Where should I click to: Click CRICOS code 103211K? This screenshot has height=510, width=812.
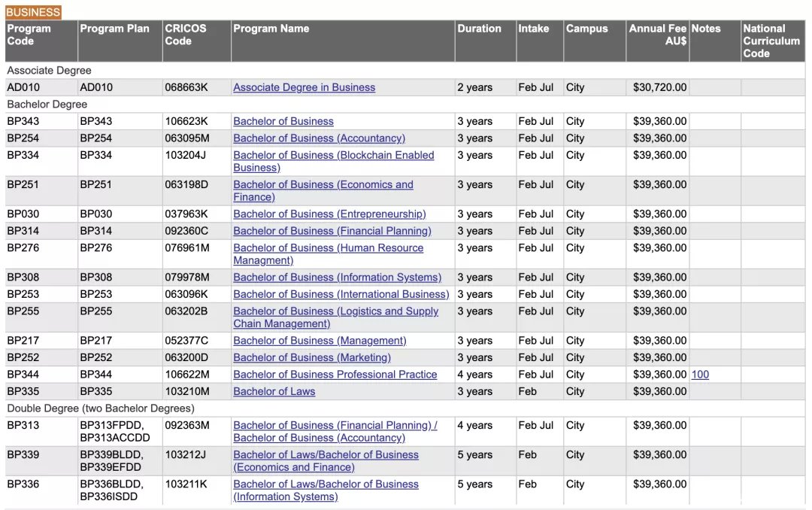tap(186, 484)
